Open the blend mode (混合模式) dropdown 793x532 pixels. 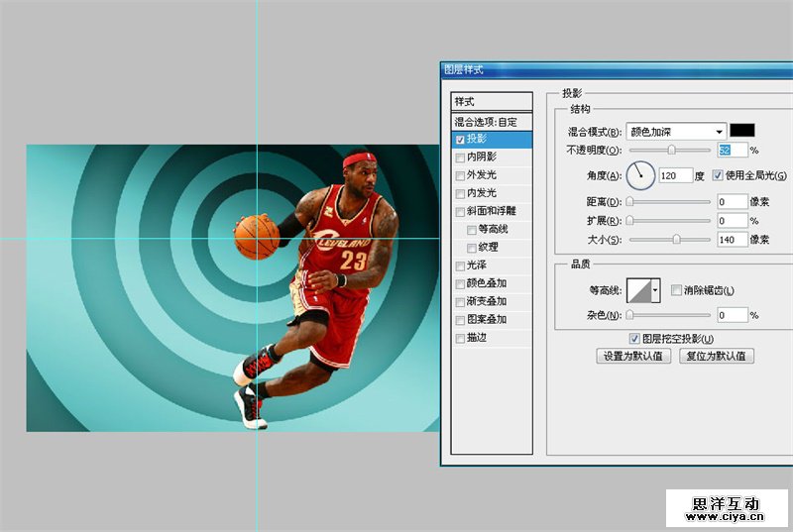click(675, 132)
